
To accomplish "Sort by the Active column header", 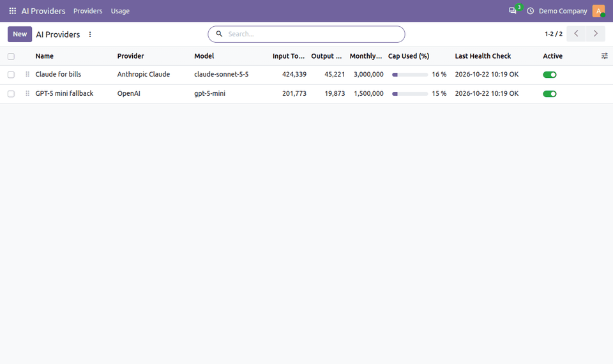I will pyautogui.click(x=553, y=56).
